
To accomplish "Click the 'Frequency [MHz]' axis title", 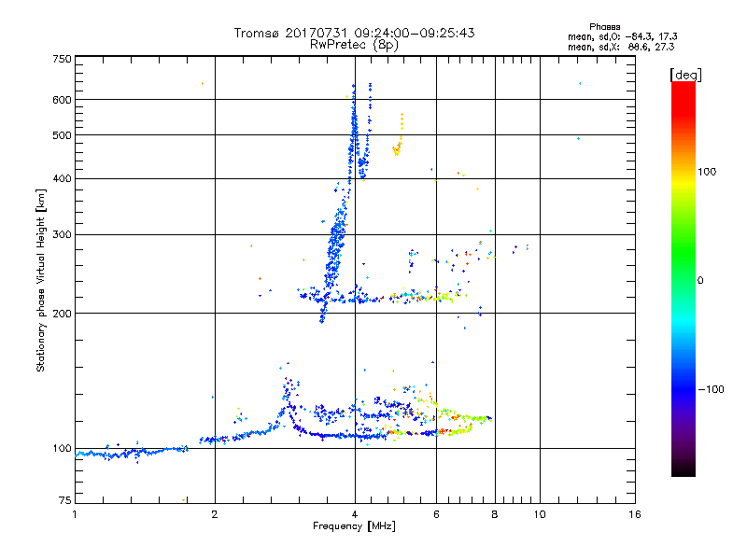I will [x=354, y=526].
